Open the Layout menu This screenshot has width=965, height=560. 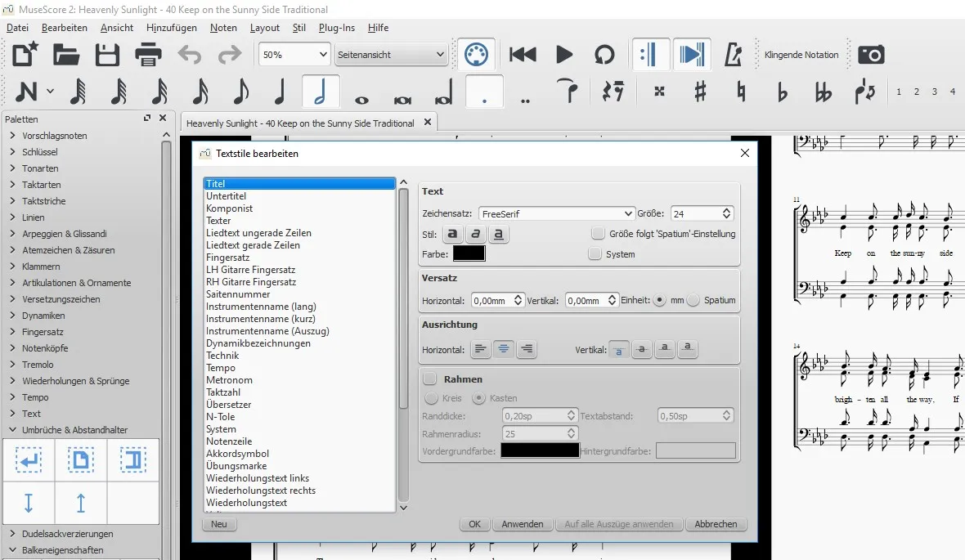(265, 28)
